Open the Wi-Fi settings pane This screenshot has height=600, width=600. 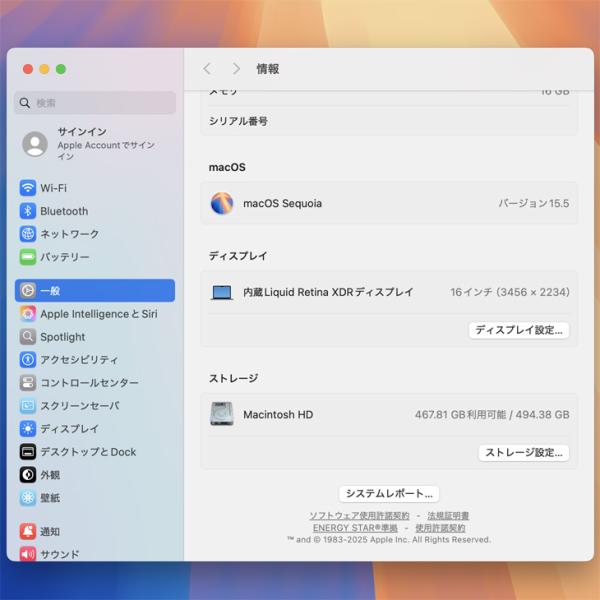(95, 188)
